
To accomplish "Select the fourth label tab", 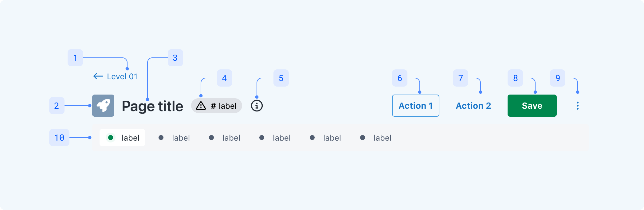I will tap(275, 138).
